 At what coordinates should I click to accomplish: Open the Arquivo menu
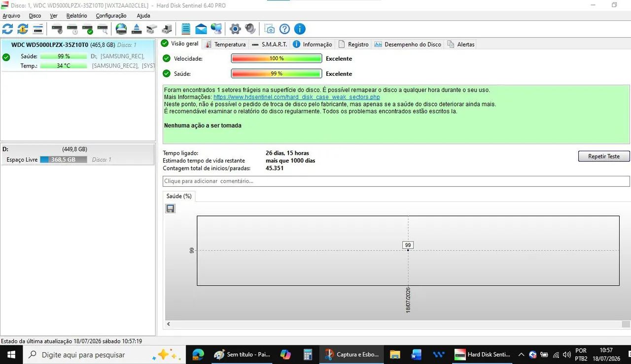11,16
